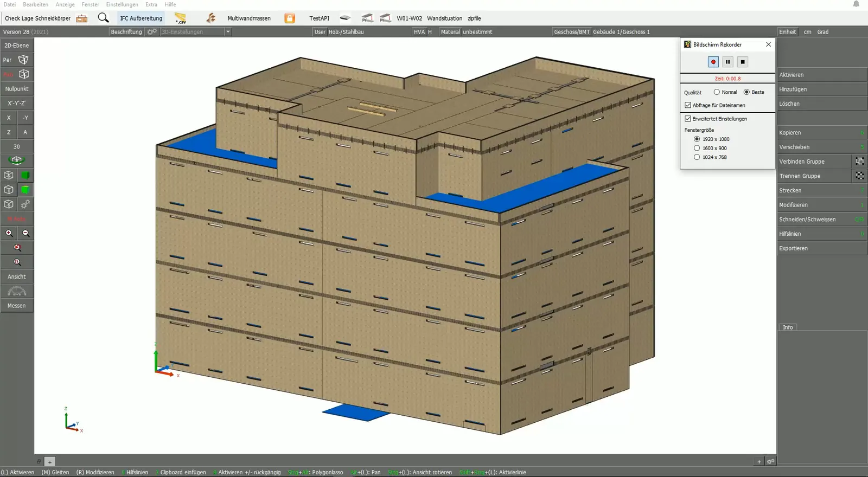Image resolution: width=868 pixels, height=477 pixels.
Task: Toggle Erweitertet Einstellungen checkbox
Action: tap(688, 119)
